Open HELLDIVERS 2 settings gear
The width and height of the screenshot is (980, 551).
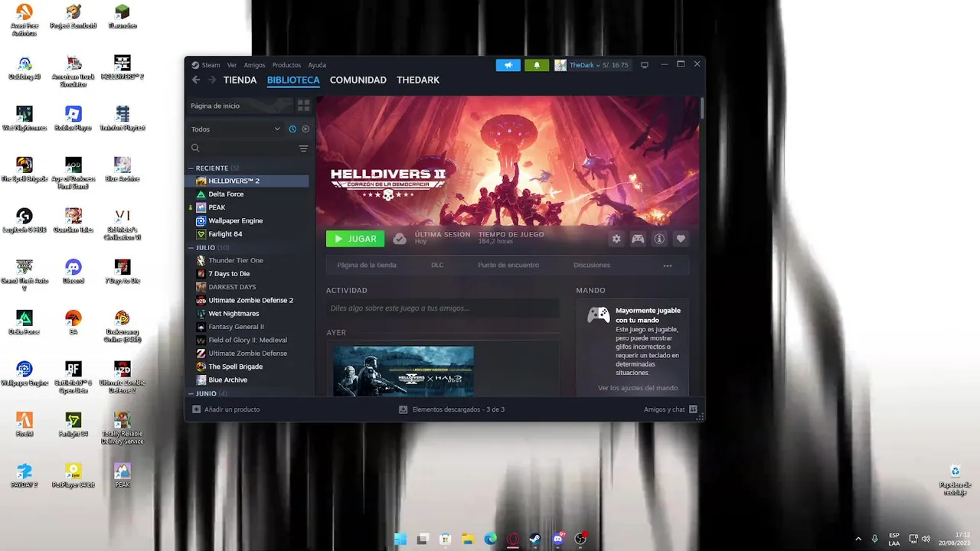[616, 239]
